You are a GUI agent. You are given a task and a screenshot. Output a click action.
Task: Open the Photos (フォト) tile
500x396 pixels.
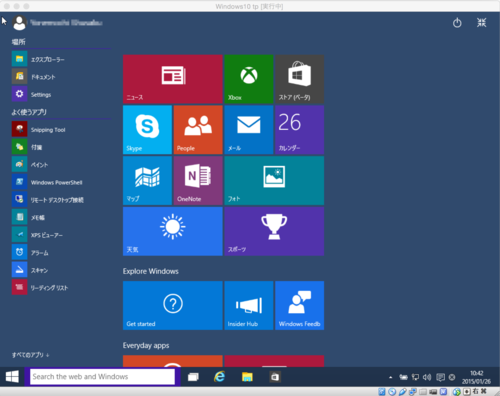[x=274, y=180]
